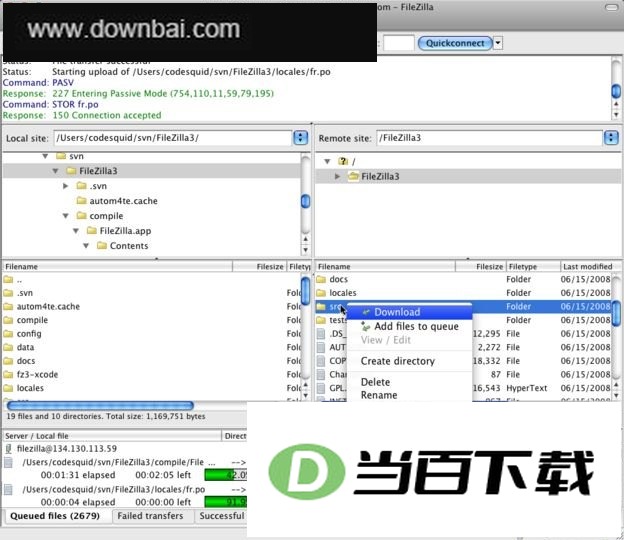Select local compile folder icon in file list
Image resolution: width=624 pixels, height=540 pixels.
pos(8,320)
